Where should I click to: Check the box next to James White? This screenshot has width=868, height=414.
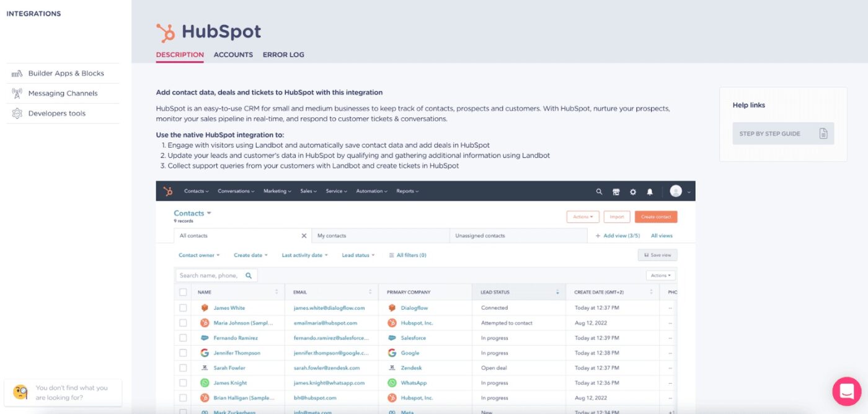[x=183, y=308]
